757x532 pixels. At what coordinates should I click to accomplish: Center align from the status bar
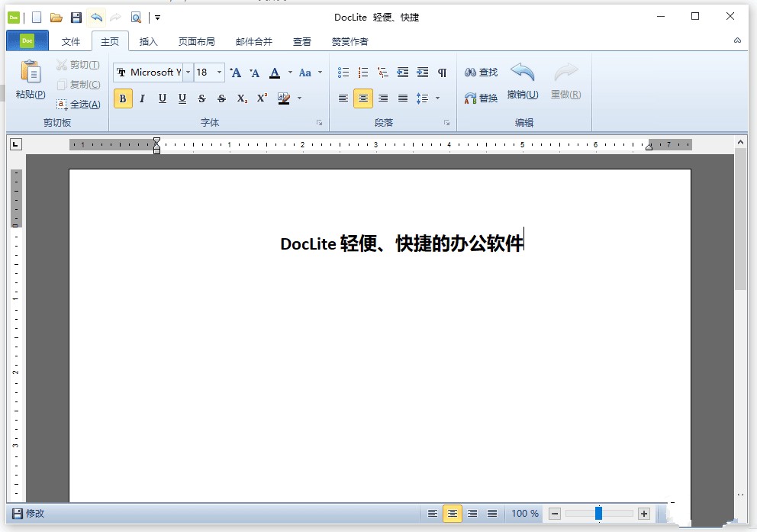(453, 513)
